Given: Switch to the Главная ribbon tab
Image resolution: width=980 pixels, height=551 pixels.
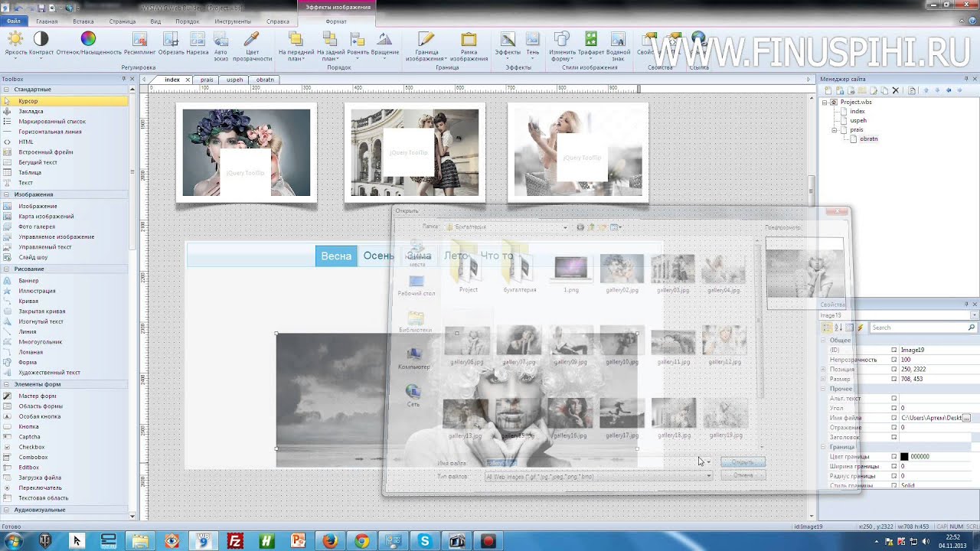Looking at the screenshot, I should coord(47,21).
